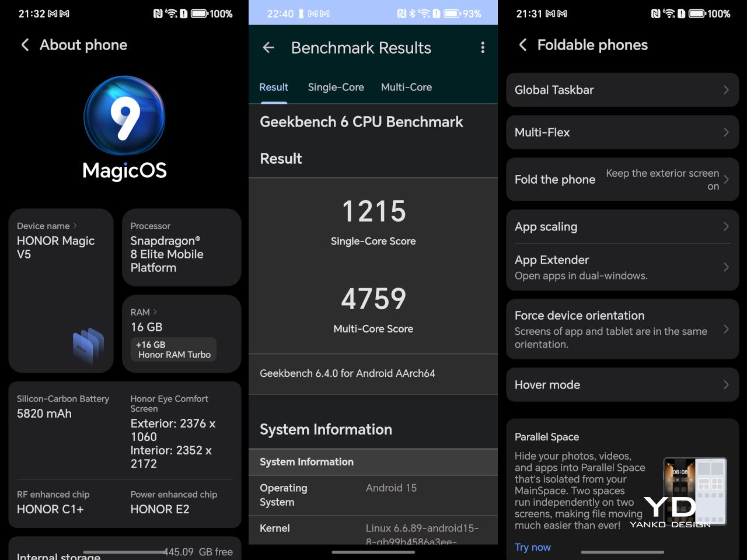
Task: Tap the RAM 16 GB card
Action: (x=181, y=333)
